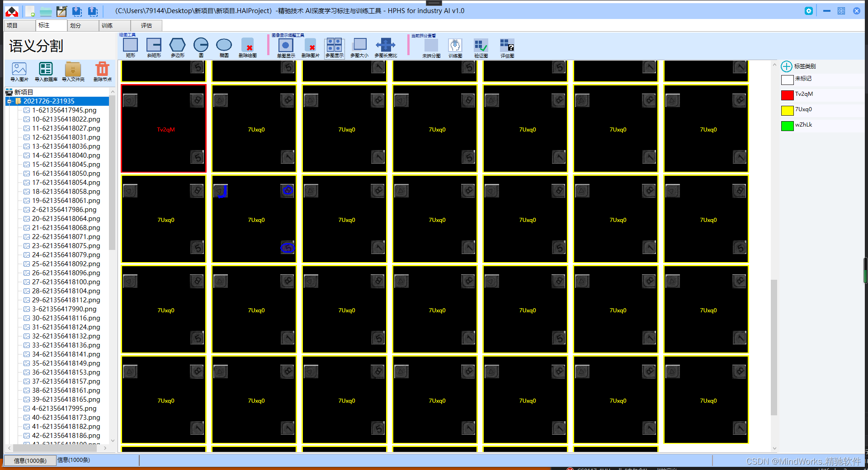Viewport: 868px width, 470px height.
Task: Select file 2-621356417986.png
Action: click(x=64, y=210)
